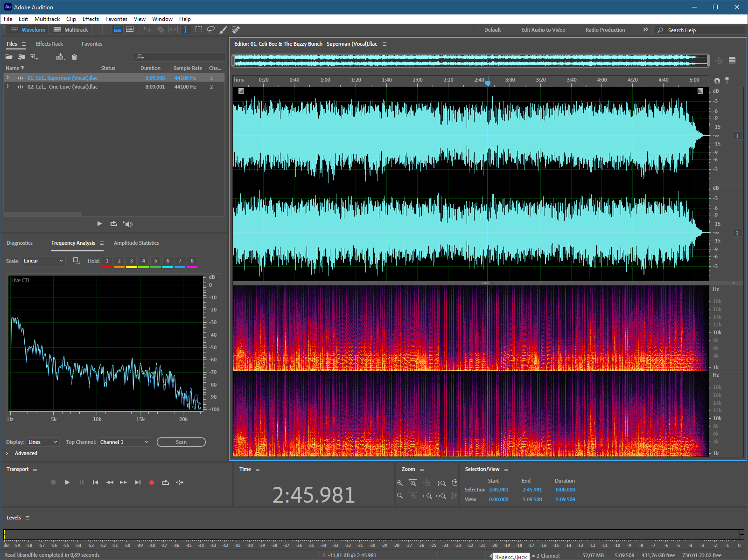
Task: Toggle the Spectral Frequency Display button
Action: [x=118, y=29]
